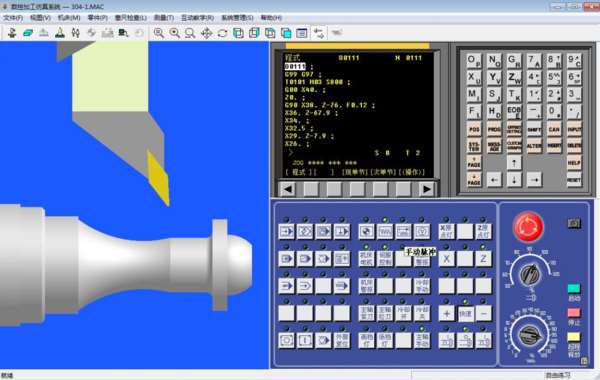Open the 文件(F) menu
Image resolution: width=600 pixels, height=380 pixels.
click(13, 18)
